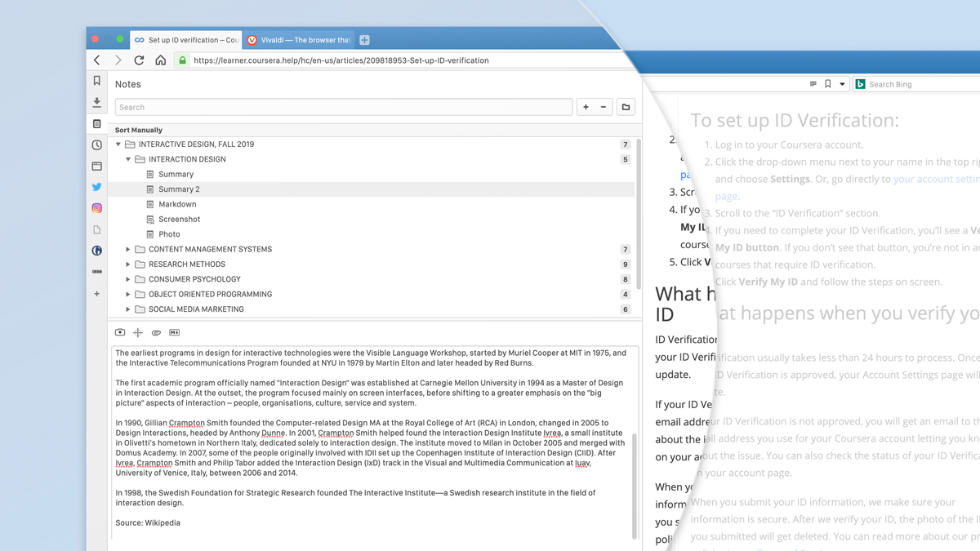Bookmark this page from the address bar

pos(828,84)
